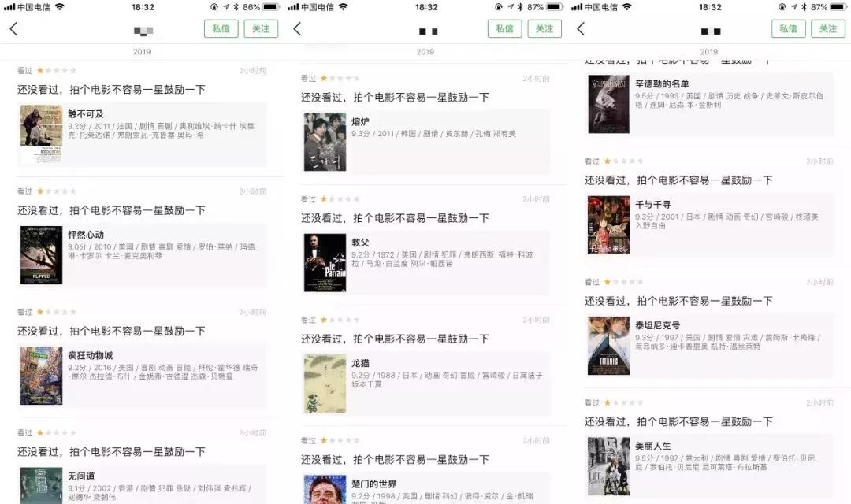
Task: Tap back arrow in the middle phone screen
Action: click(297, 29)
